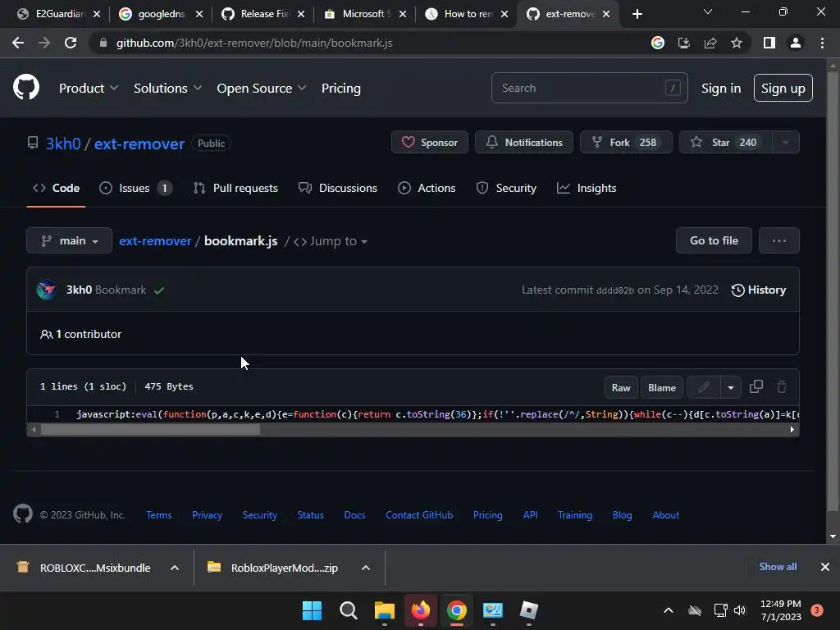The image size is (840, 630).
Task: Star the ext-remover repository
Action: 725,143
